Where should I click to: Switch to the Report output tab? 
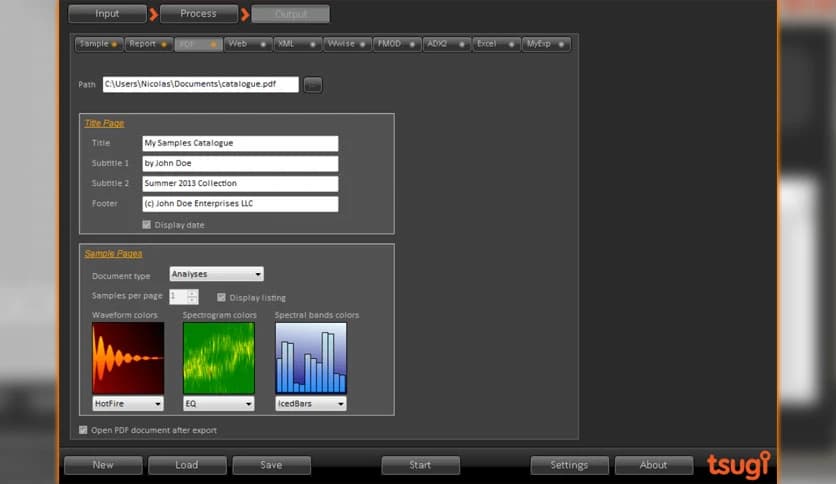click(x=148, y=44)
